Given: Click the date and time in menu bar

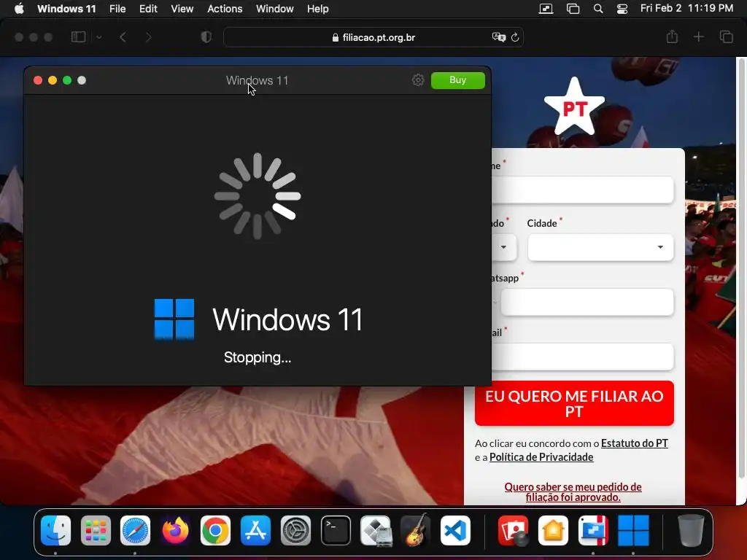Looking at the screenshot, I should [x=686, y=9].
